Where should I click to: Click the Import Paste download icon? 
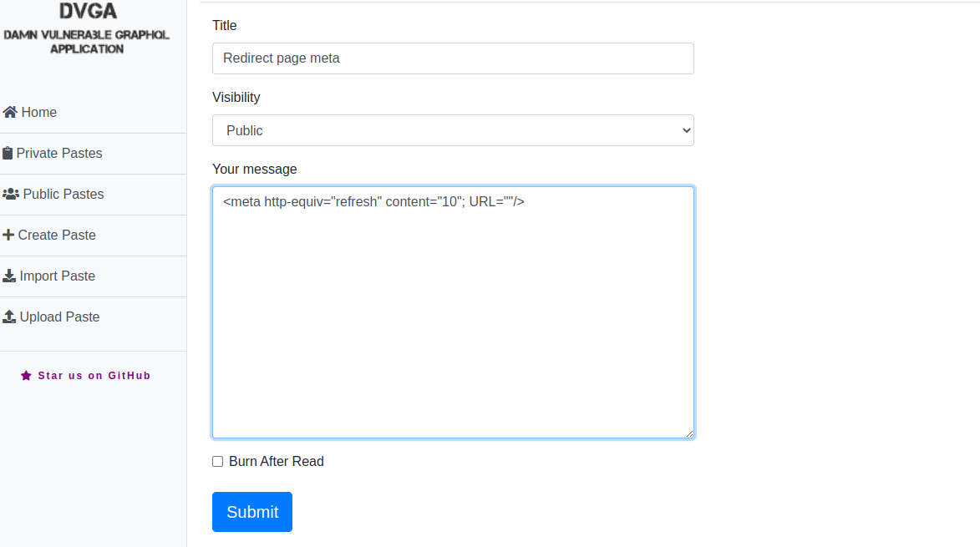point(9,276)
